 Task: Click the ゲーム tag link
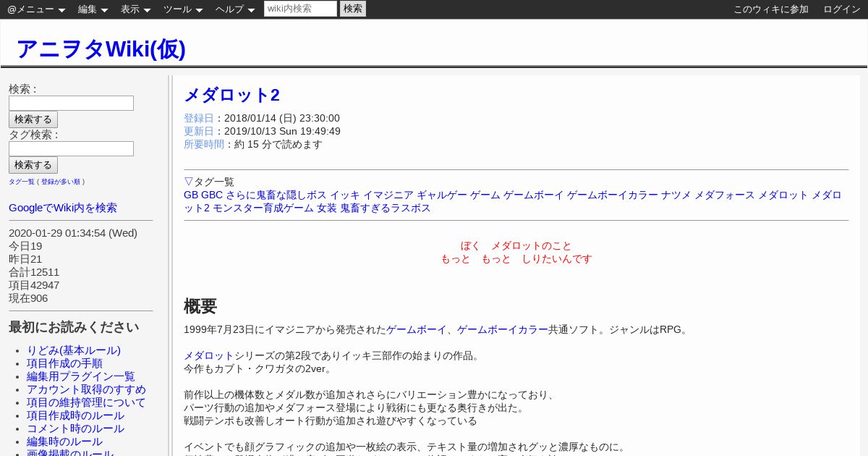click(485, 195)
